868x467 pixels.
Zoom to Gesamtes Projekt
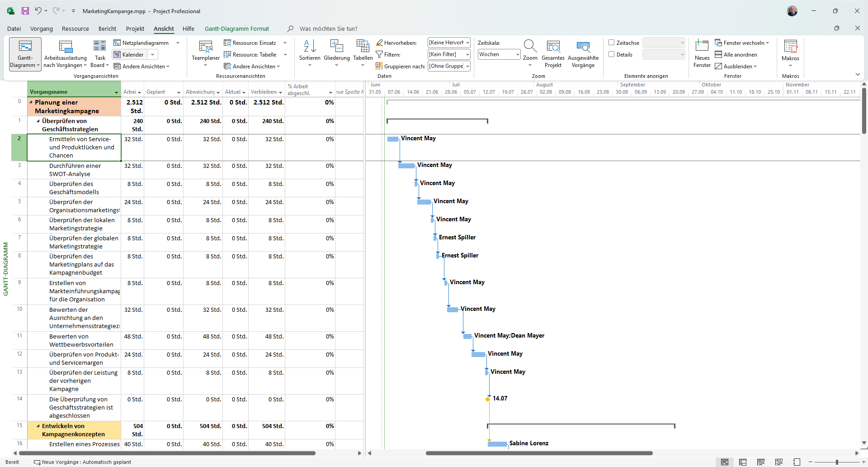coord(553,54)
